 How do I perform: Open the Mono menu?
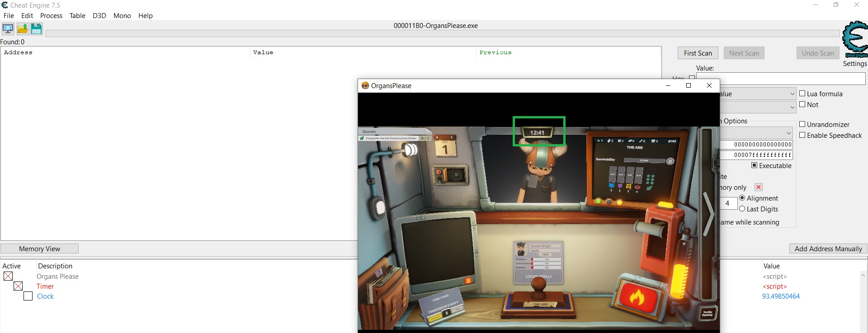tap(122, 15)
